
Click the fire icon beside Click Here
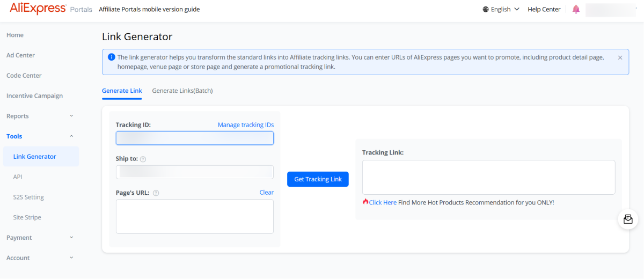point(365,202)
